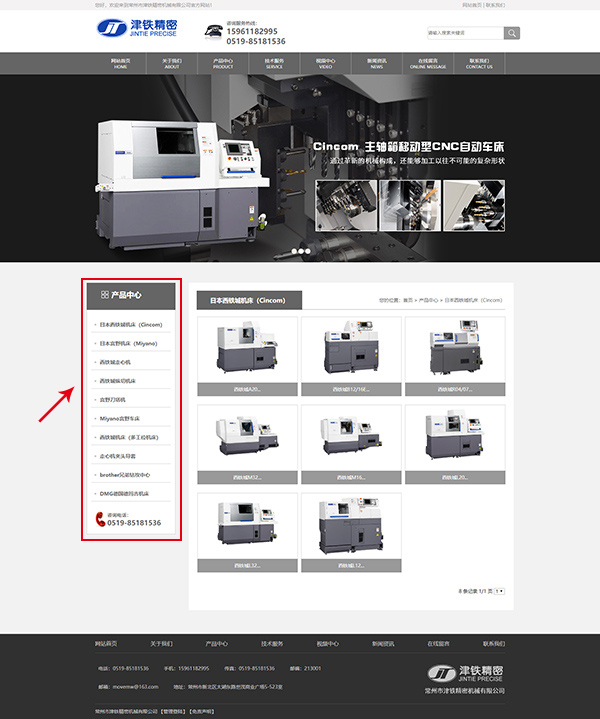The image size is (600, 719).
Task: Click the 在线留言 link in the footer
Action: 439,644
